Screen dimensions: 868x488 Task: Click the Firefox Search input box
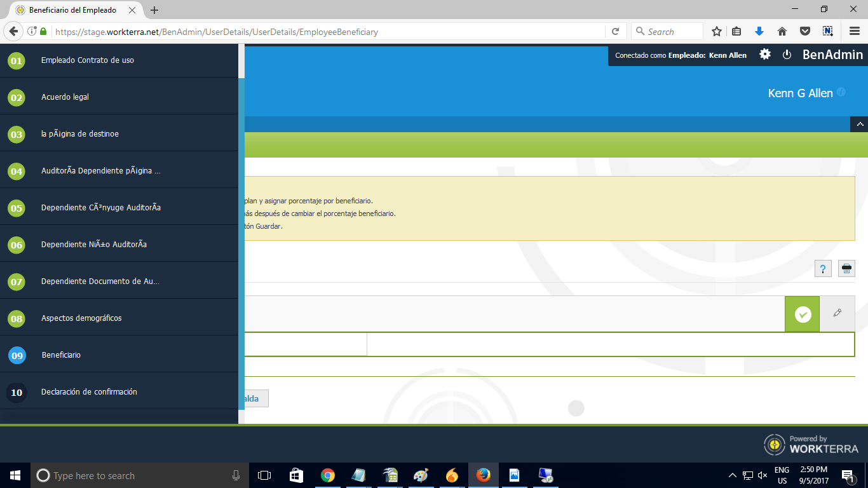click(667, 32)
